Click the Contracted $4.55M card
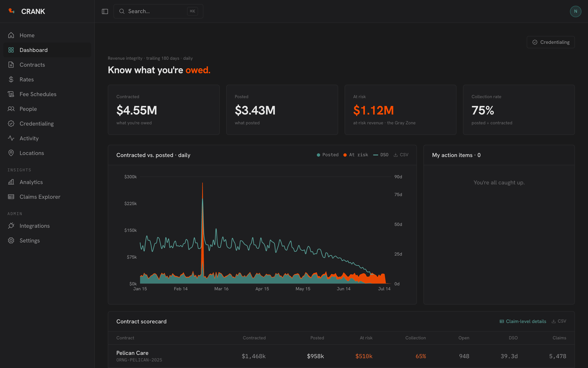This screenshot has height=368, width=588. [164, 110]
